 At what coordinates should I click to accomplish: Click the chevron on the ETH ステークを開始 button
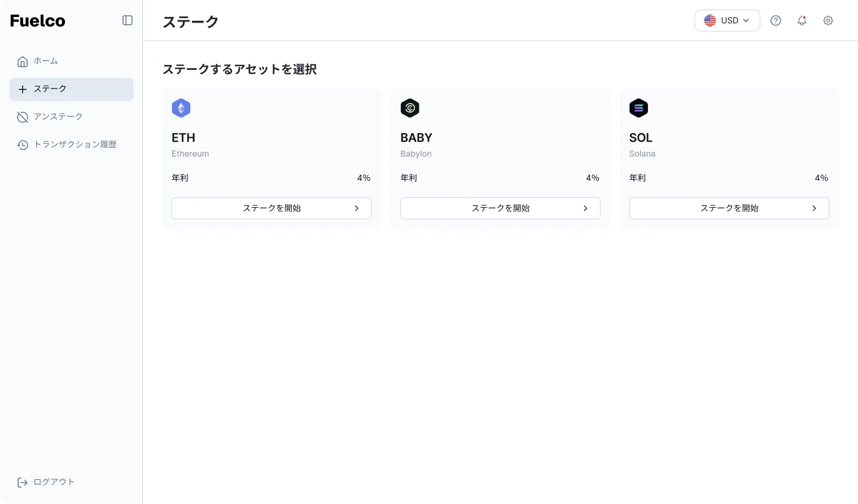356,208
